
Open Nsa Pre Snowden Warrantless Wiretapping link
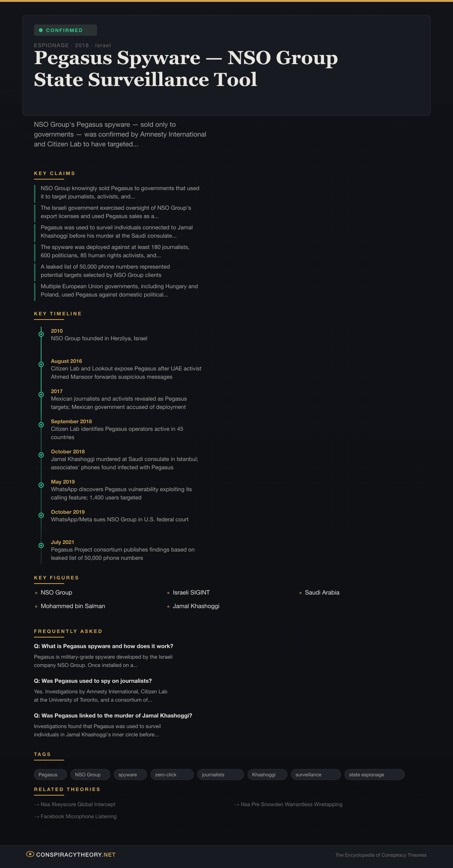291,804
